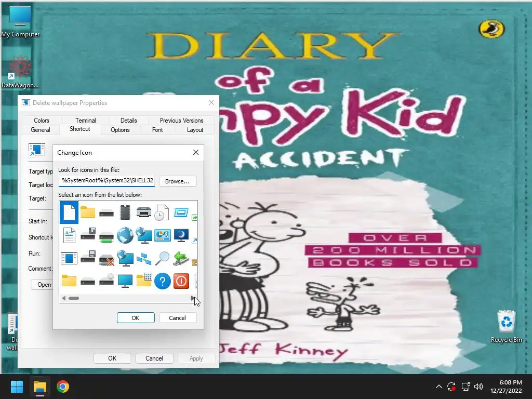Image resolution: width=532 pixels, height=399 pixels.
Task: Open the Previous Versions tab
Action: (181, 121)
